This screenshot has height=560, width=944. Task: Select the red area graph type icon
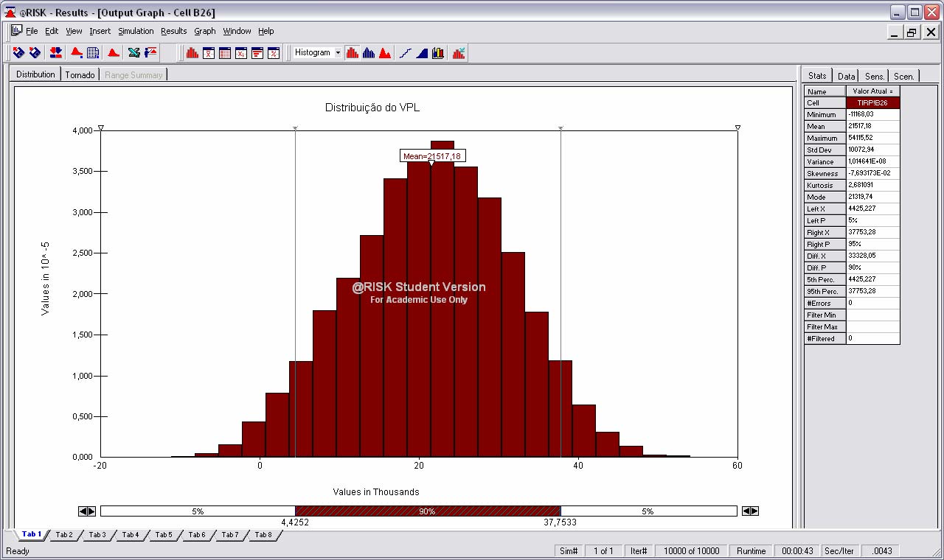pyautogui.click(x=385, y=52)
